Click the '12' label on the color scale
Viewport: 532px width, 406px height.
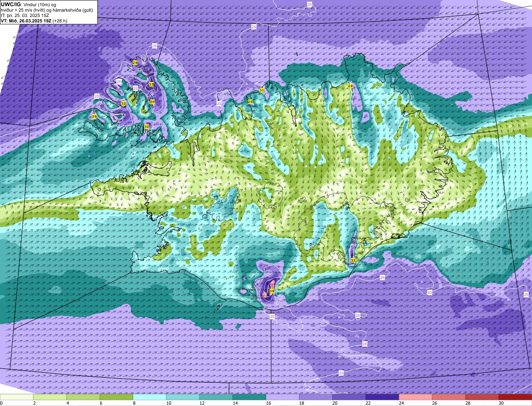tap(202, 403)
